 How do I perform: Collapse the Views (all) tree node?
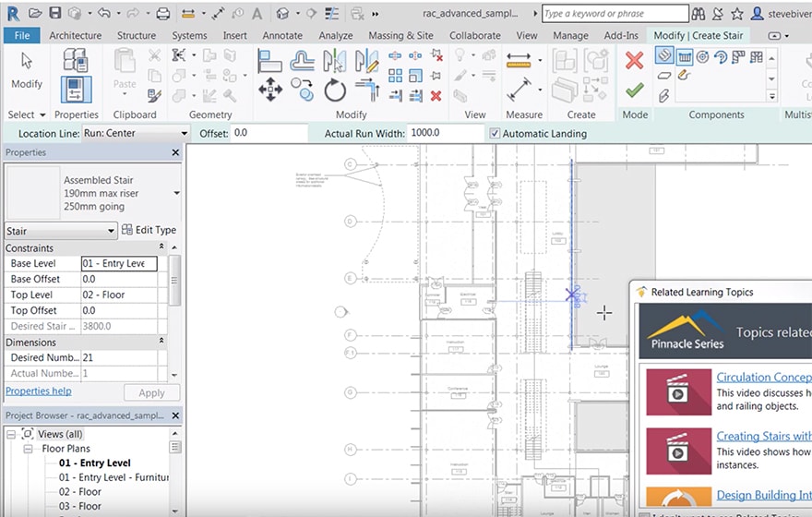point(11,434)
